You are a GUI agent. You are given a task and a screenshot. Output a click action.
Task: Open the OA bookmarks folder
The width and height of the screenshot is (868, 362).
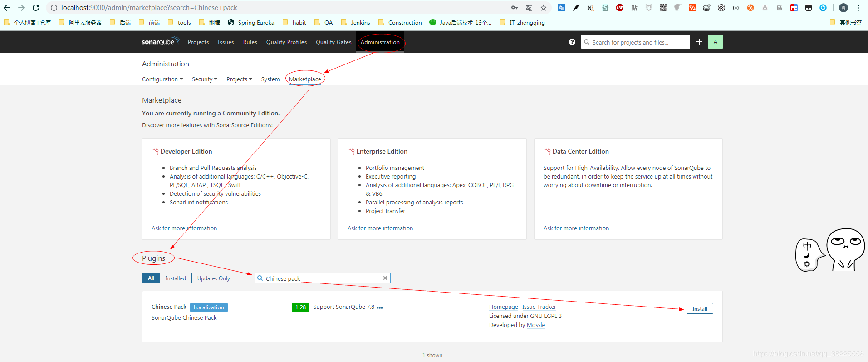tap(324, 22)
